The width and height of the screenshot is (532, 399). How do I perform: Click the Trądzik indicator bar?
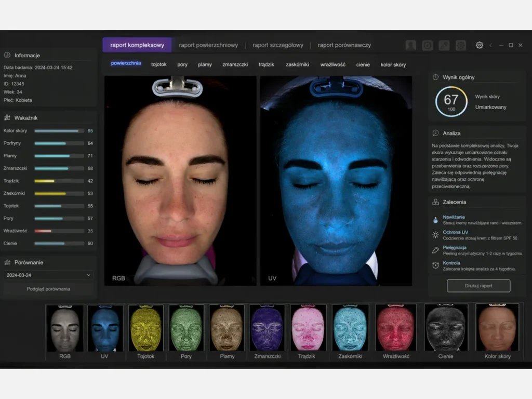point(59,181)
